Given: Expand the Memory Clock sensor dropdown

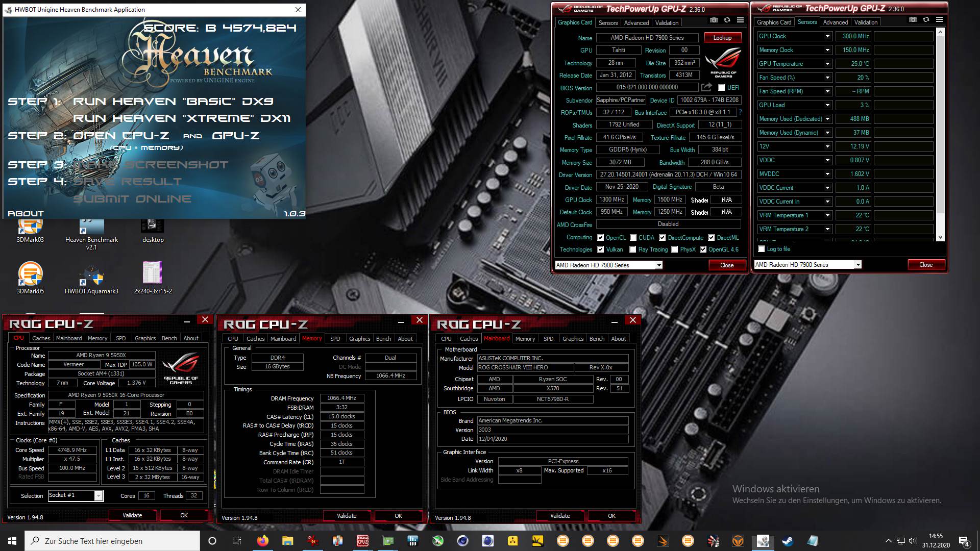Looking at the screenshot, I should (827, 50).
